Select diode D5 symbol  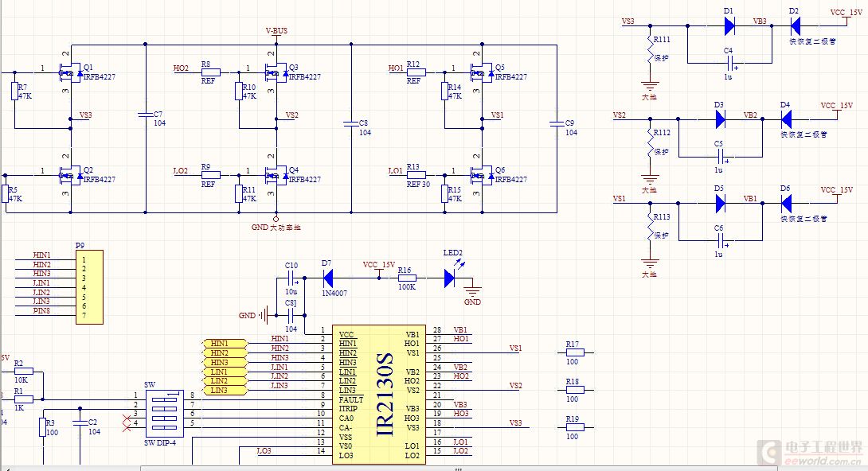click(720, 203)
